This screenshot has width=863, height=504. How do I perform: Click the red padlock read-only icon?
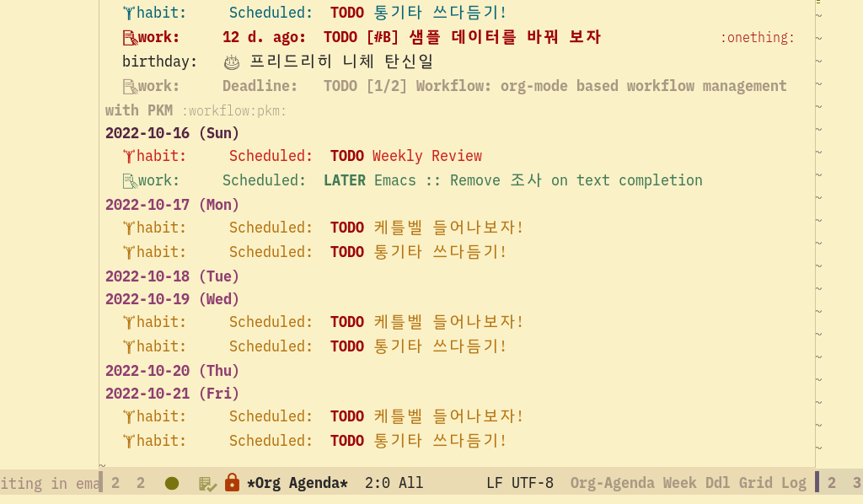233,482
